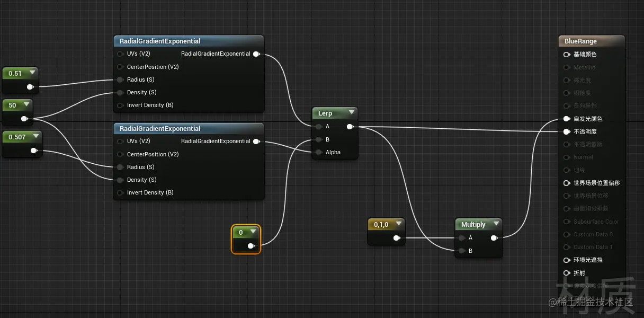The image size is (644, 318).
Task: Select gradient node title feeding Lerp Alpha
Action: point(160,129)
